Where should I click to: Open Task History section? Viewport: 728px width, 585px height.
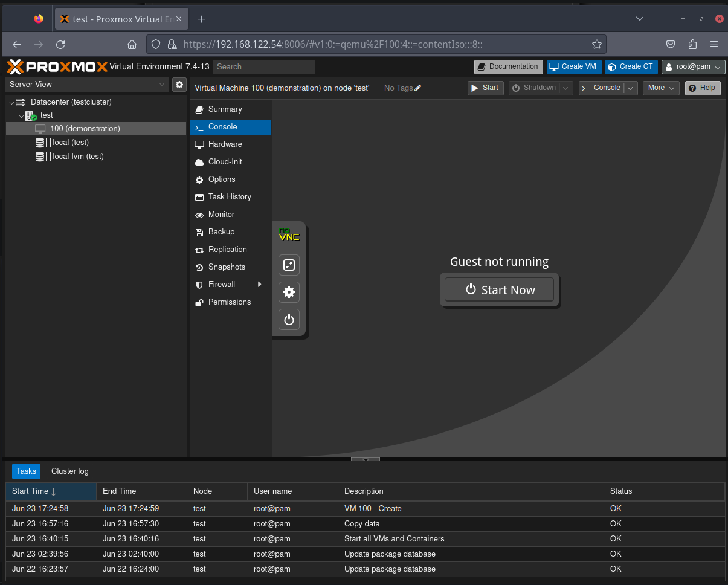230,197
